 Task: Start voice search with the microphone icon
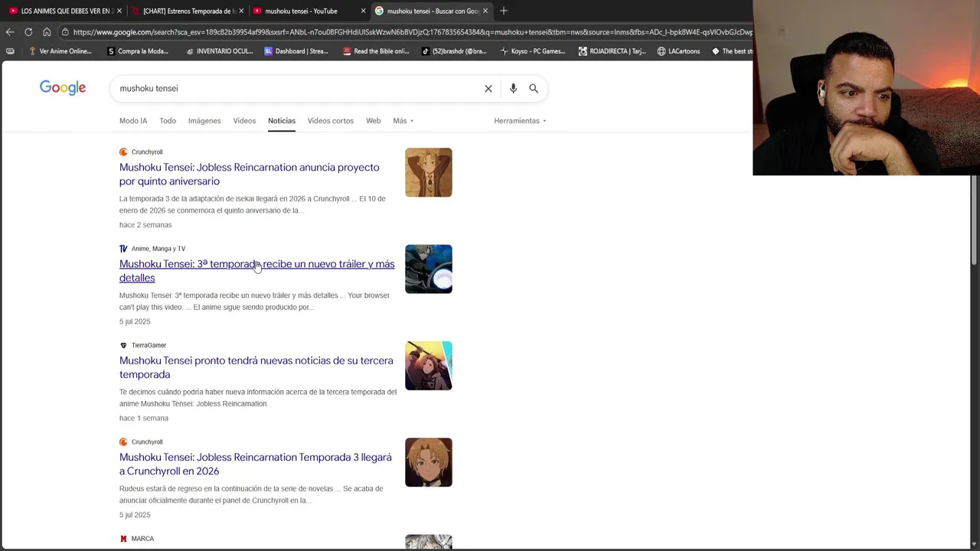point(513,89)
